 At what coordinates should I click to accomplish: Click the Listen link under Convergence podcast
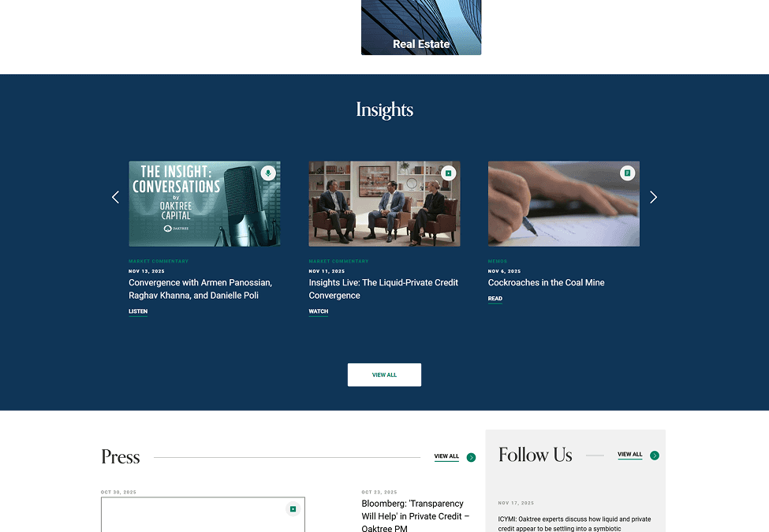tap(138, 311)
